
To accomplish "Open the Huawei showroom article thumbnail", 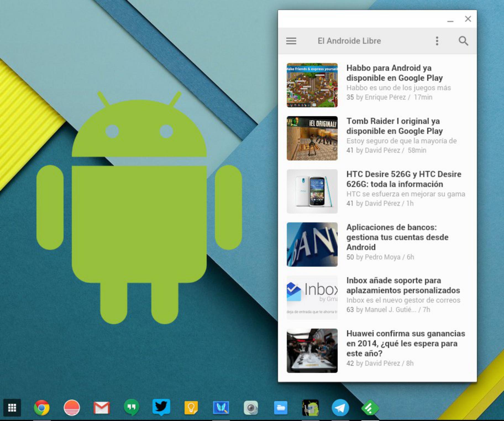I will coord(312,350).
